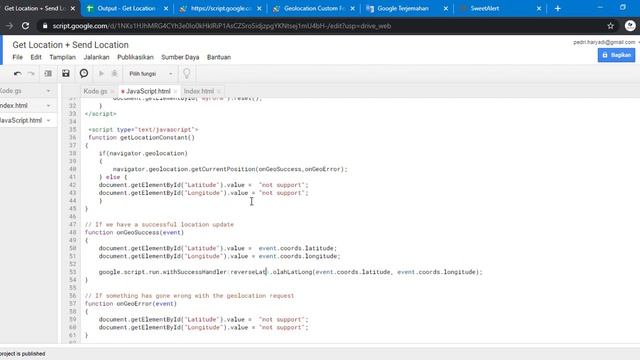
Task: Open the Pilih fungsi function dropdown
Action: coord(151,73)
